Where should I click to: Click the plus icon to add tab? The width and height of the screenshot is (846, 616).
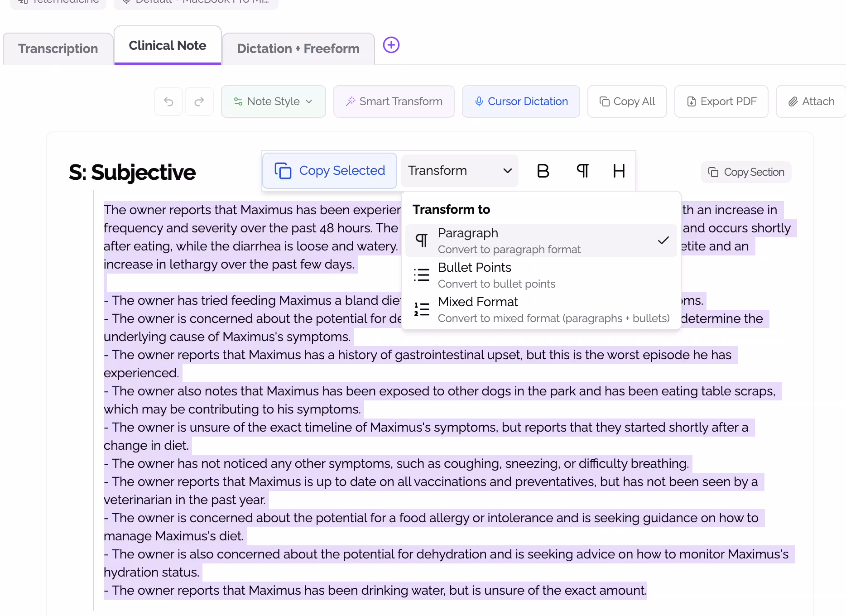391,45
